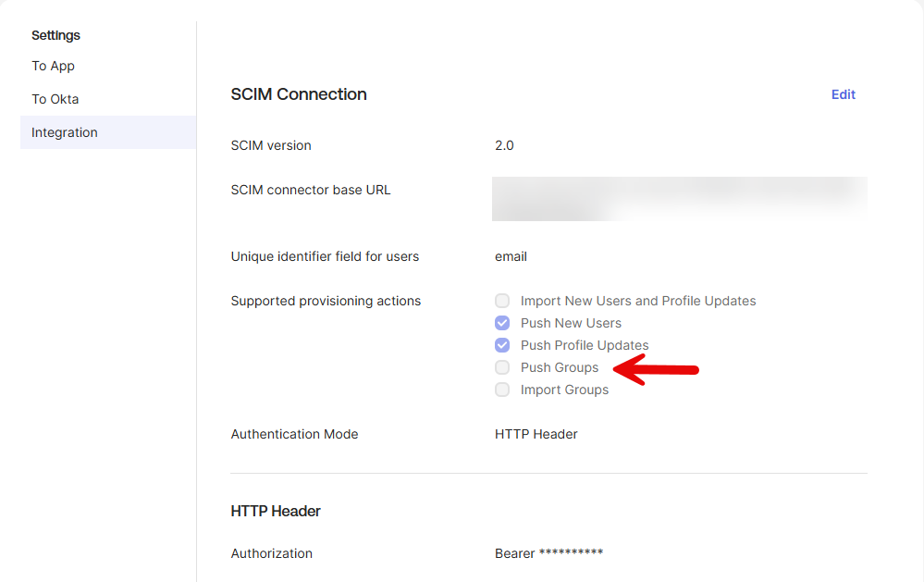Screen dimensions: 924x582
Task: Click the bold HTTP Header section heading
Action: pos(276,511)
